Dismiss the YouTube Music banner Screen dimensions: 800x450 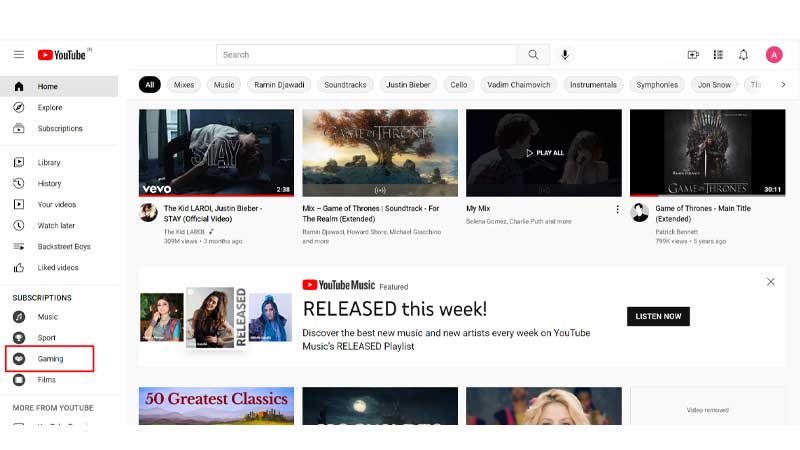[x=770, y=282]
